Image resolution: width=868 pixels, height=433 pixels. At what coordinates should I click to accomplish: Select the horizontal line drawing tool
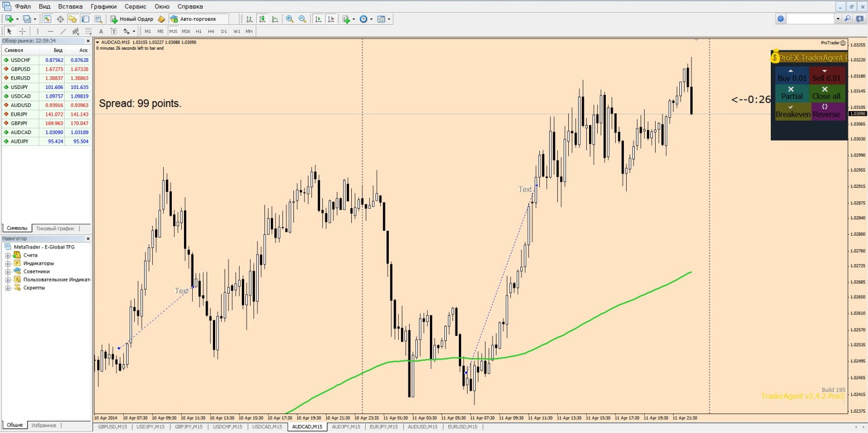click(x=50, y=31)
